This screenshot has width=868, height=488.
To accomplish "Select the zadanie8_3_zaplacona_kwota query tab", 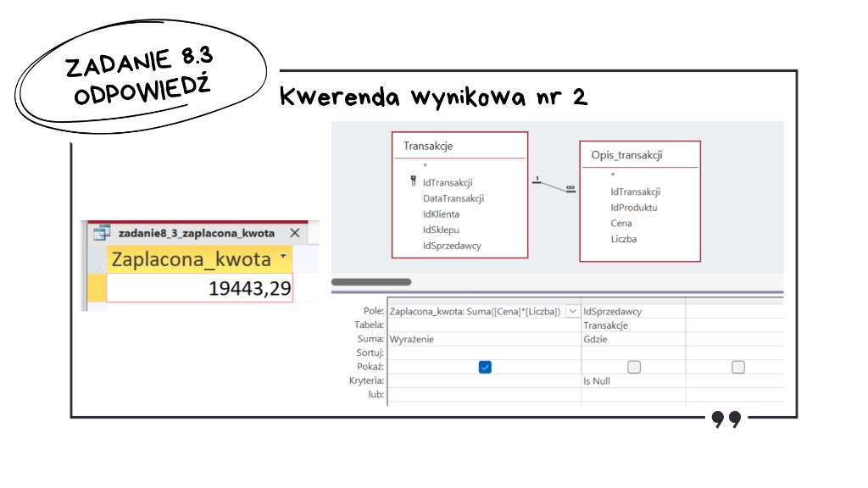I will point(197,233).
